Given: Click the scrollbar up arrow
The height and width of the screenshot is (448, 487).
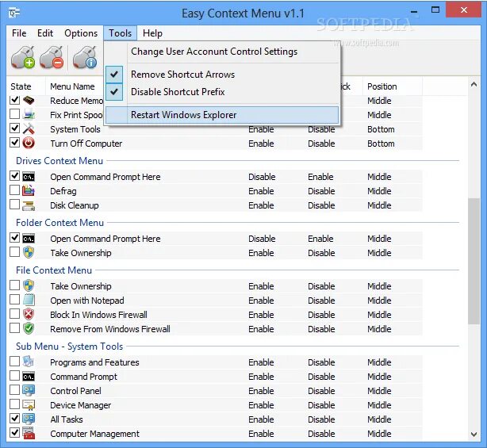Looking at the screenshot, I should (x=474, y=84).
